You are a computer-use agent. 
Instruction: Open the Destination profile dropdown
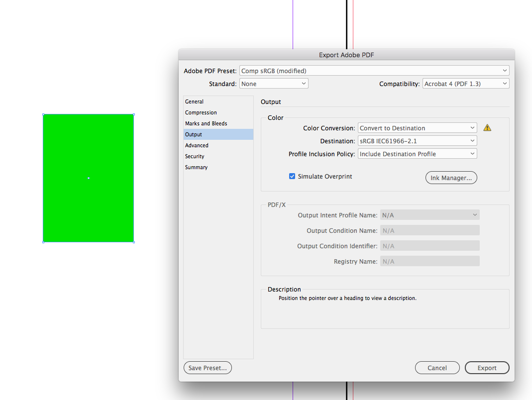click(x=417, y=140)
